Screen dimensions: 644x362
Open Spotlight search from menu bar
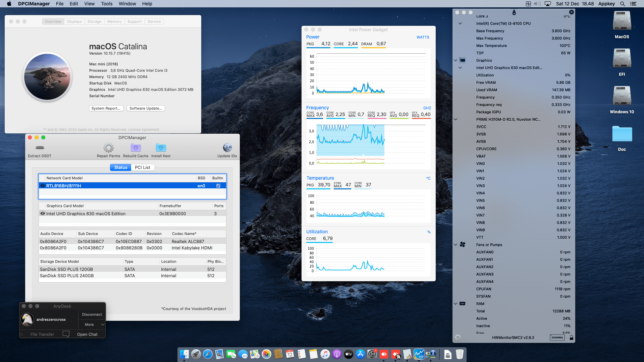point(622,4)
